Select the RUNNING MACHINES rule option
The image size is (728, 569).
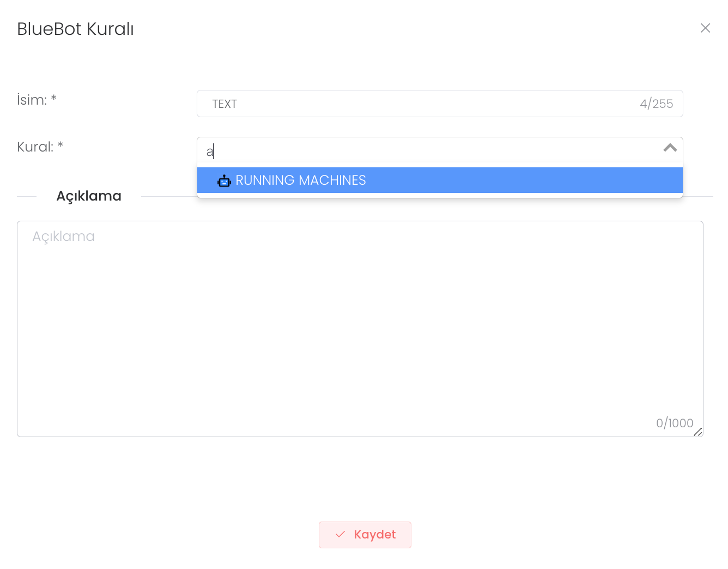tap(300, 180)
